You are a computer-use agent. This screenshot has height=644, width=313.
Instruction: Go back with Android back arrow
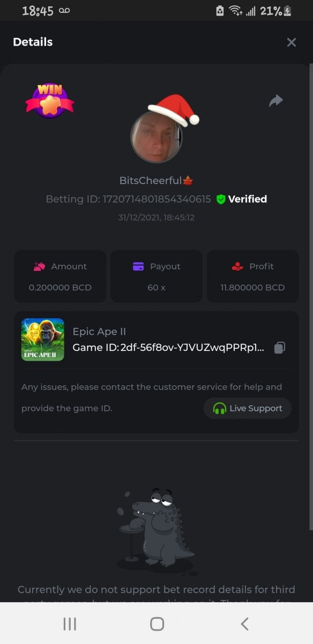point(244,624)
